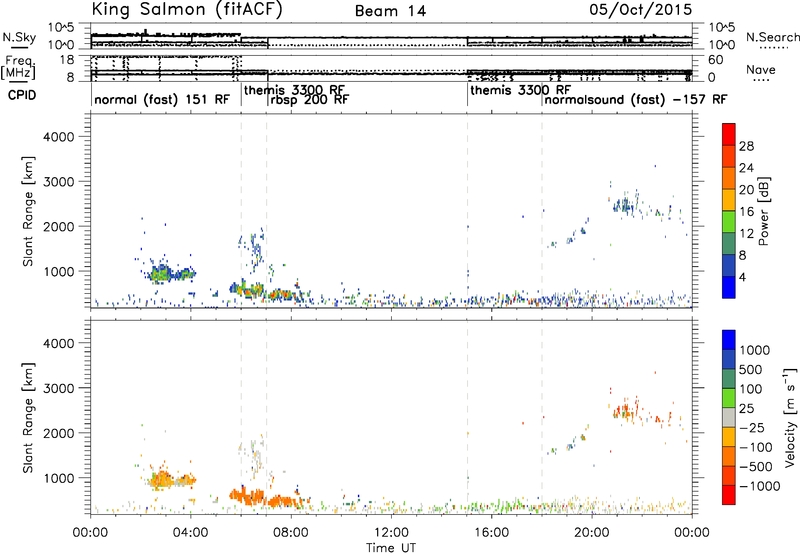Click the '-500' label on Velocity color bar

click(x=756, y=466)
